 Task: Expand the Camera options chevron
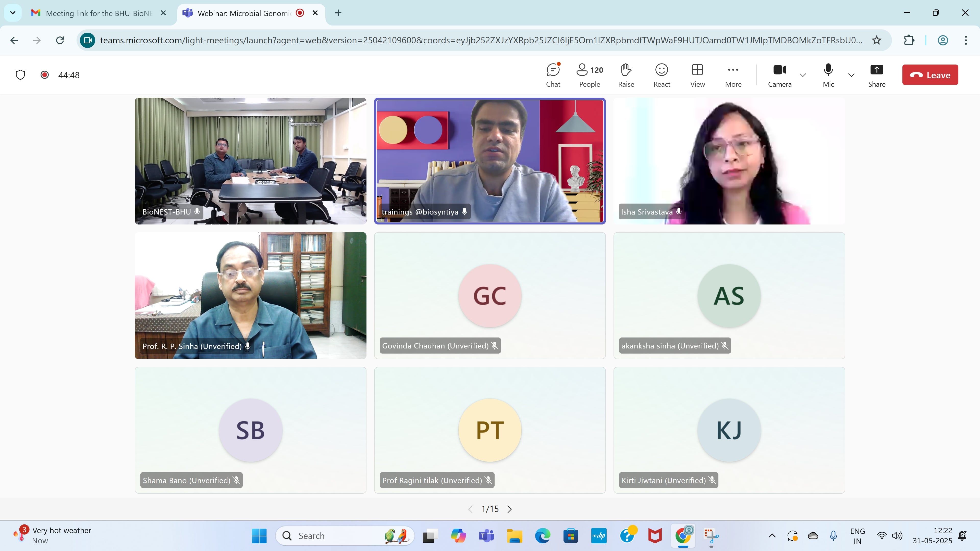[x=803, y=75]
